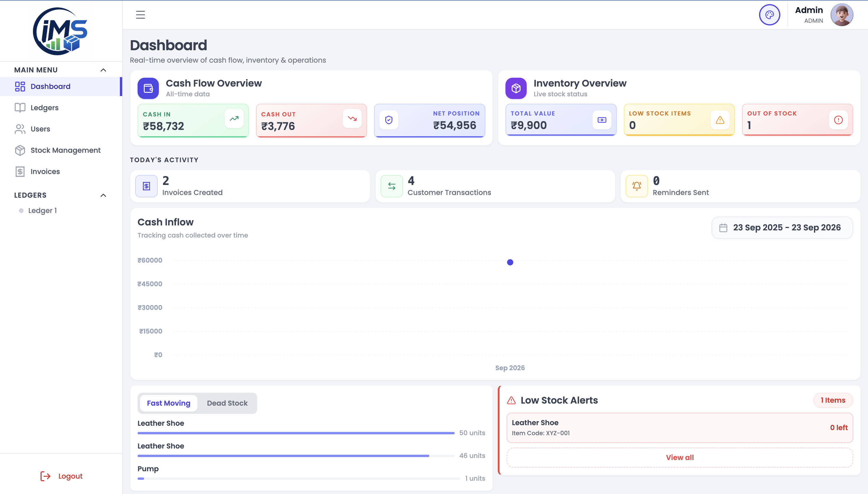Click the Admin profile avatar
Viewport: 868px width, 494px height.
841,15
